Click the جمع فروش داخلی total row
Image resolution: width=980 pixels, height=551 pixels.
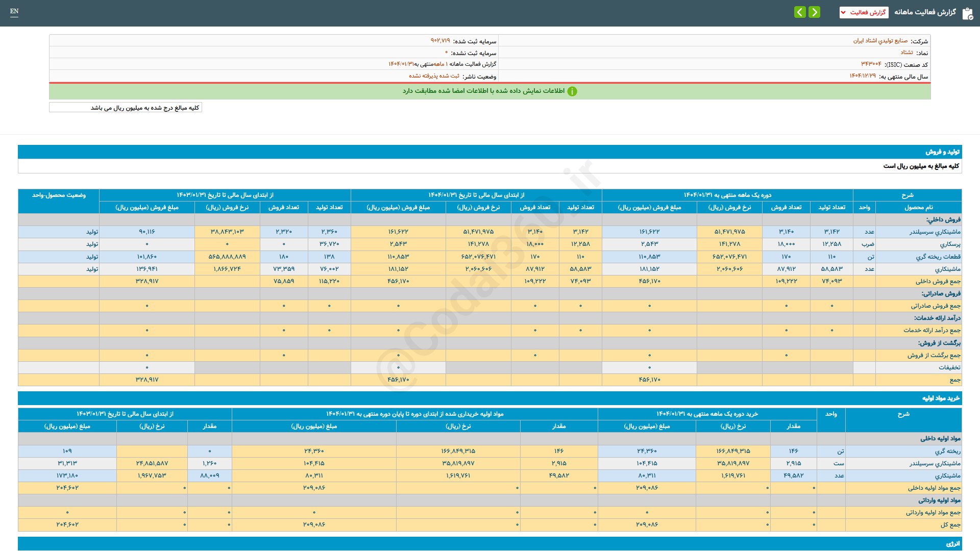[938, 282]
